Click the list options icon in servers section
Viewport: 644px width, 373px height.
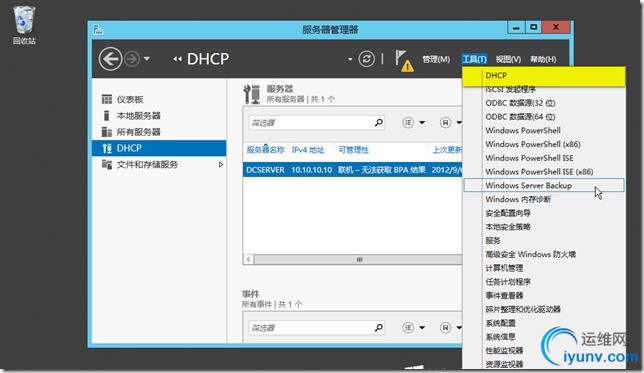[x=408, y=122]
